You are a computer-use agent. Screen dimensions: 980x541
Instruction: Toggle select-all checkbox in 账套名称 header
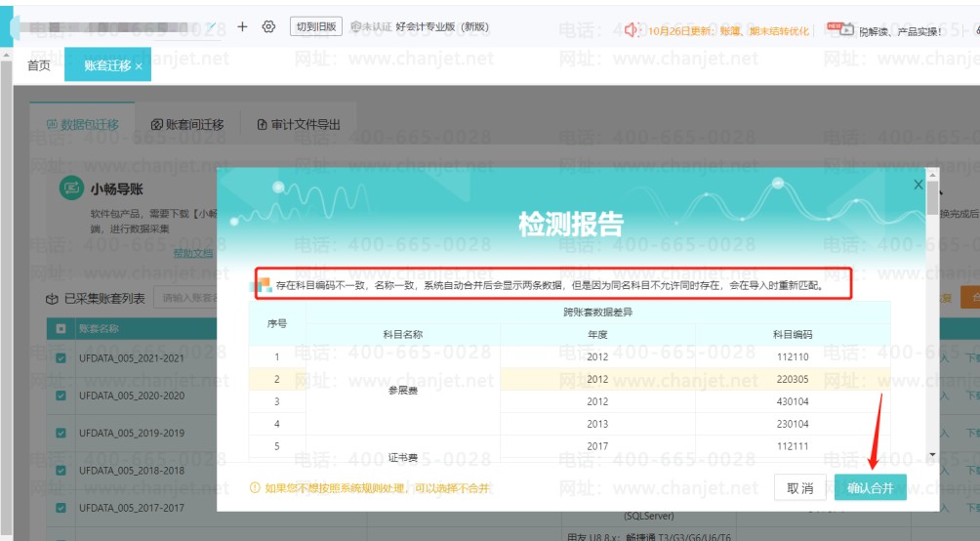coord(61,328)
